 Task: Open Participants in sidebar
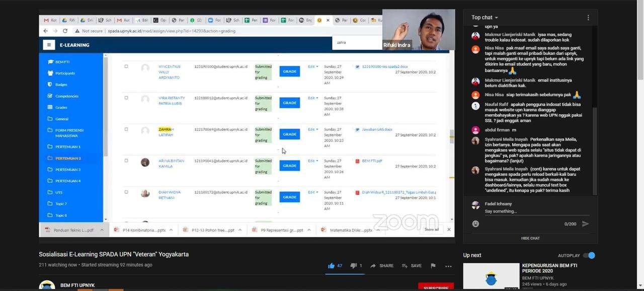tap(65, 73)
